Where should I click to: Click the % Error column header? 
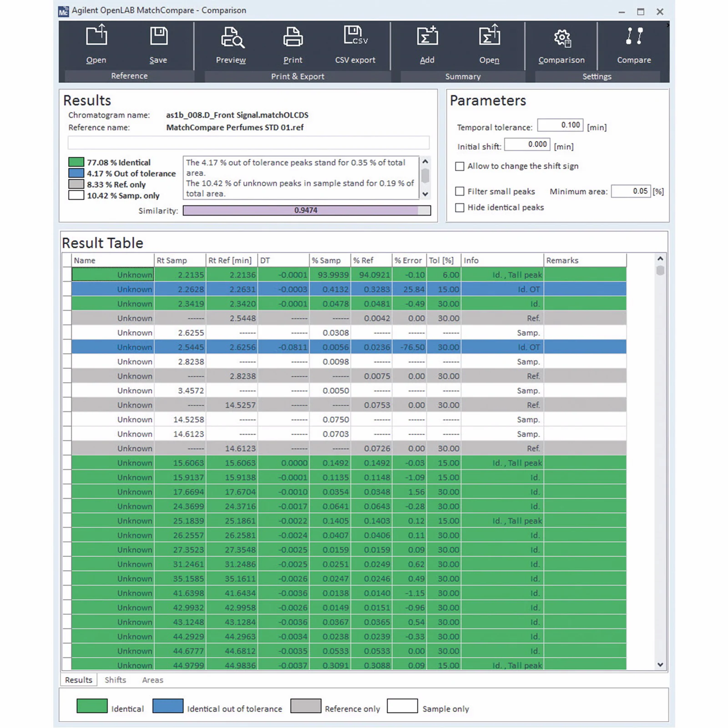408,260
